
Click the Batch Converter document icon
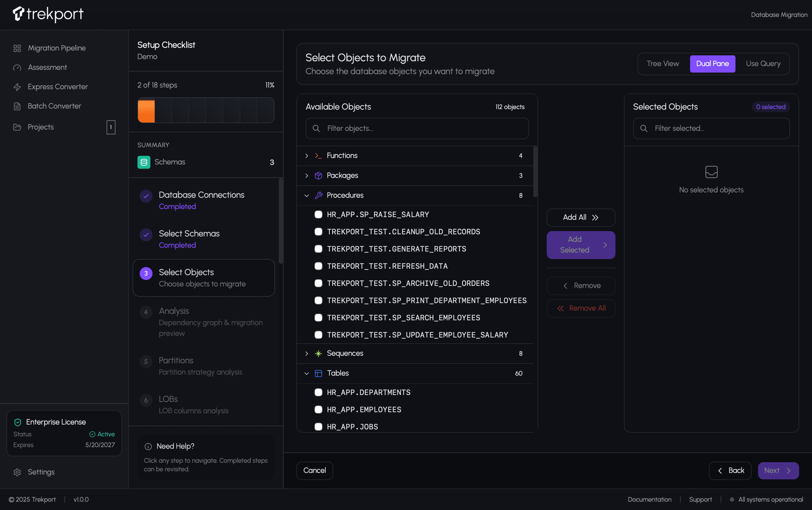(17, 106)
